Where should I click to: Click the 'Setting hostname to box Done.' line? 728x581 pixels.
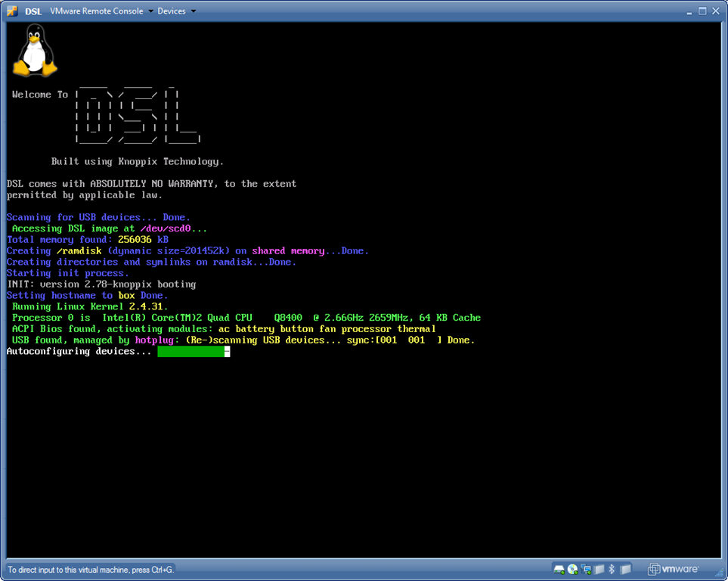pos(87,296)
